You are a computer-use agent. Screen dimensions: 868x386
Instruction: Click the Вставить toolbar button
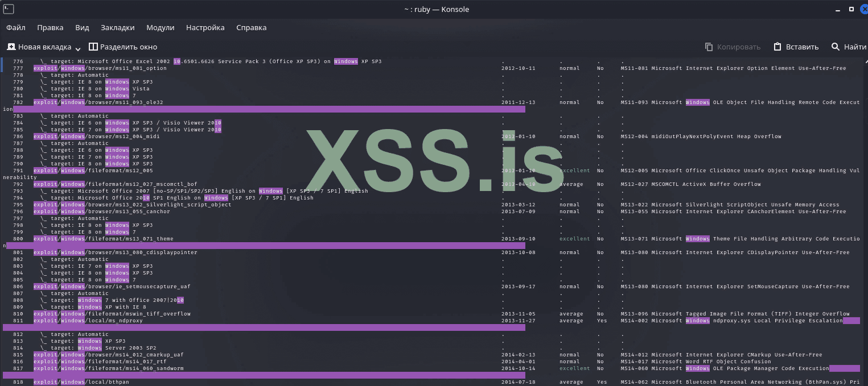[x=796, y=47]
